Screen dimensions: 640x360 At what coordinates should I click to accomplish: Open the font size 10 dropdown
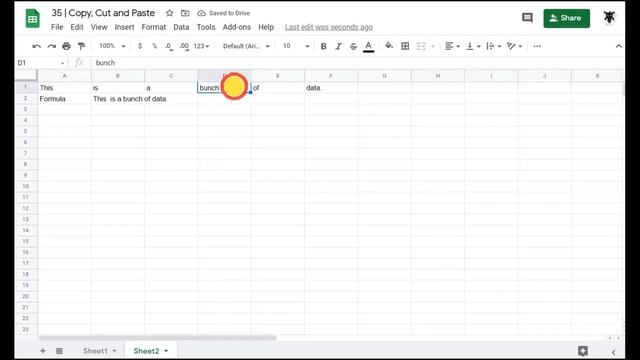[x=296, y=46]
